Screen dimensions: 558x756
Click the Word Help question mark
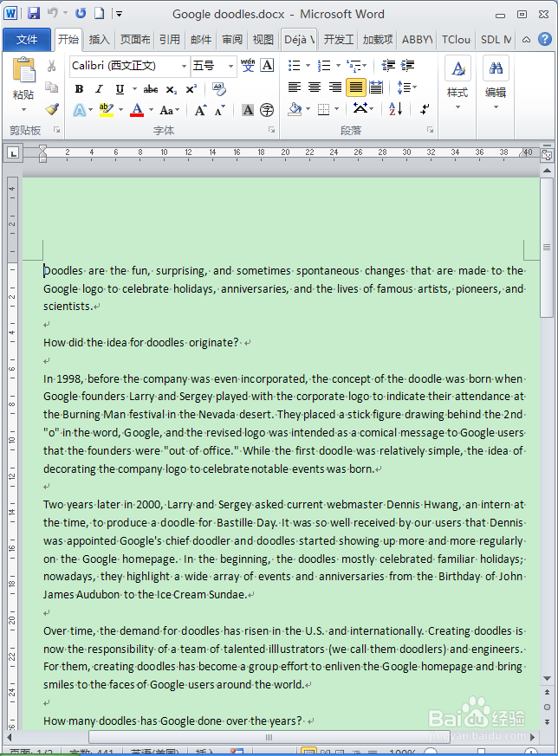(x=545, y=39)
